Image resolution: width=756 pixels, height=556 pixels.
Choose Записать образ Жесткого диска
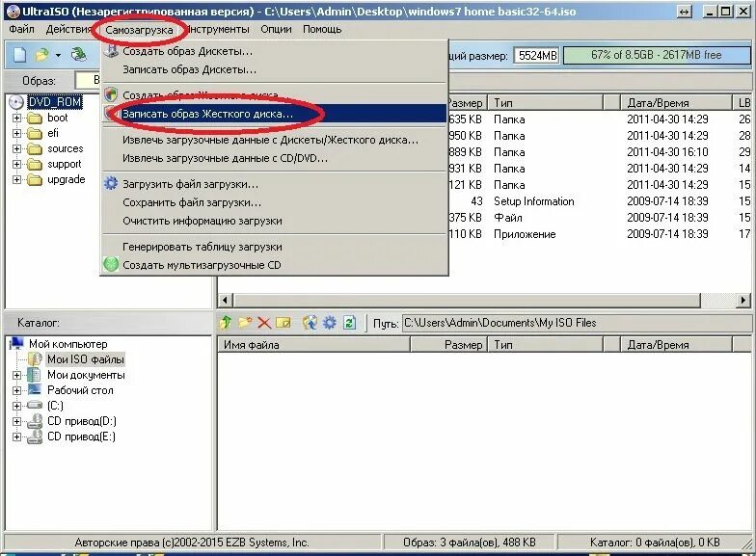274,114
